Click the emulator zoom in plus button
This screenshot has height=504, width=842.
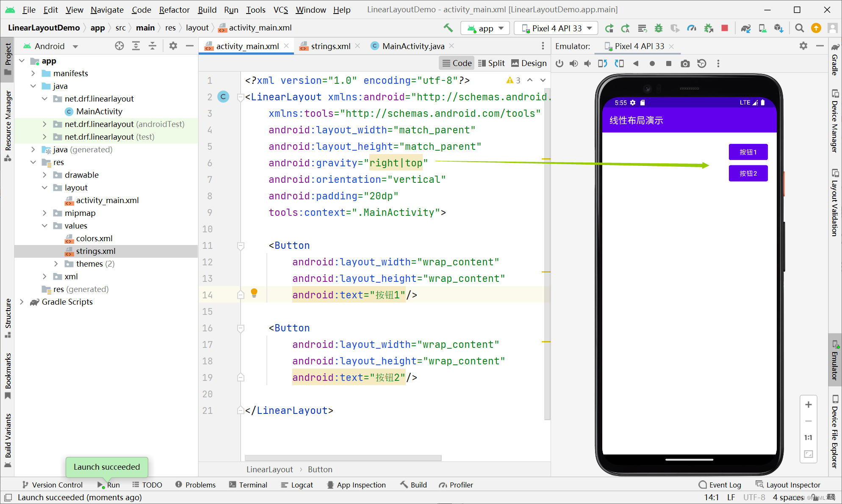(808, 405)
